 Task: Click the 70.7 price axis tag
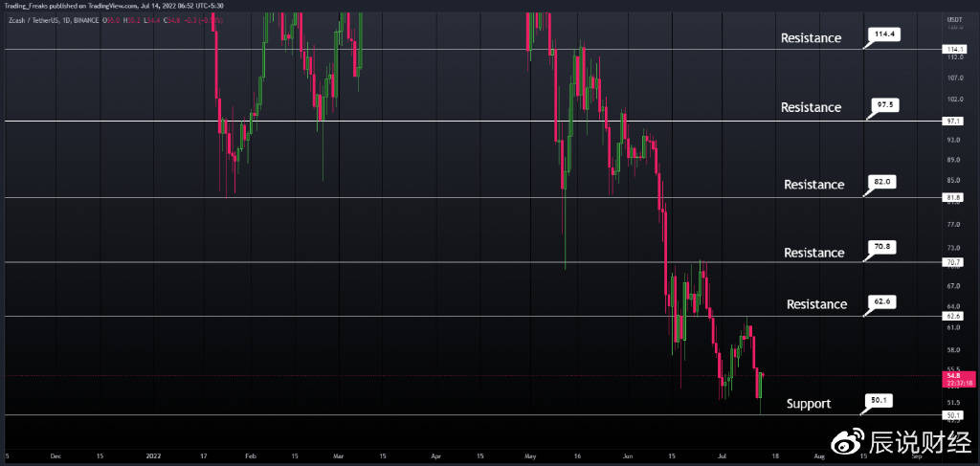[x=953, y=262]
